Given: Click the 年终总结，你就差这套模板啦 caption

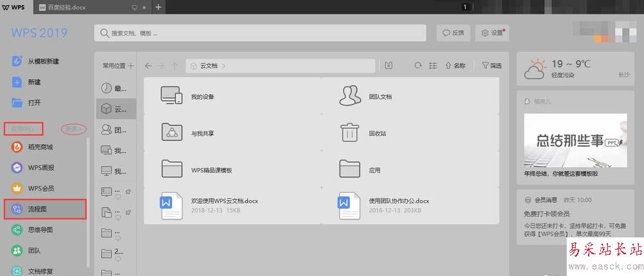Looking at the screenshot, I should (x=561, y=174).
